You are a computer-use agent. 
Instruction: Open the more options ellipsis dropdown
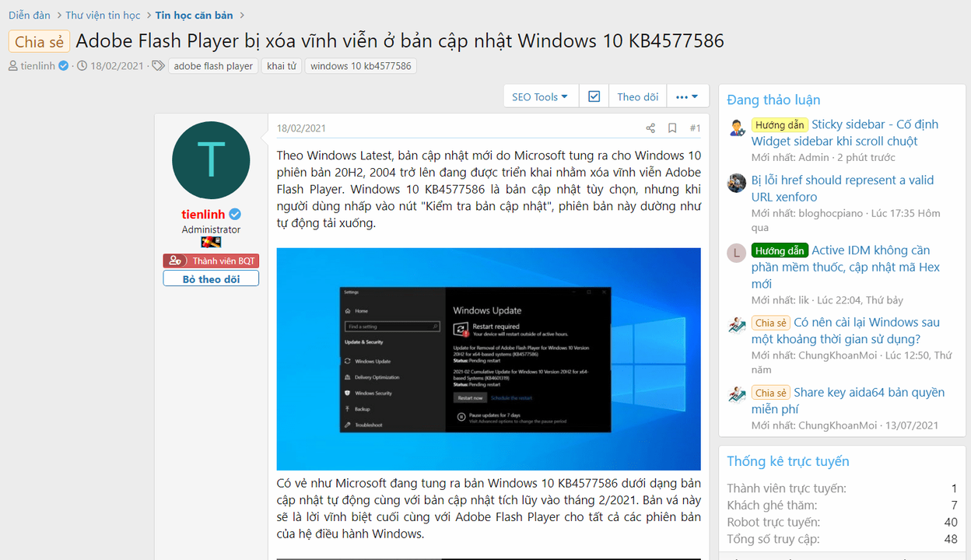(x=687, y=96)
